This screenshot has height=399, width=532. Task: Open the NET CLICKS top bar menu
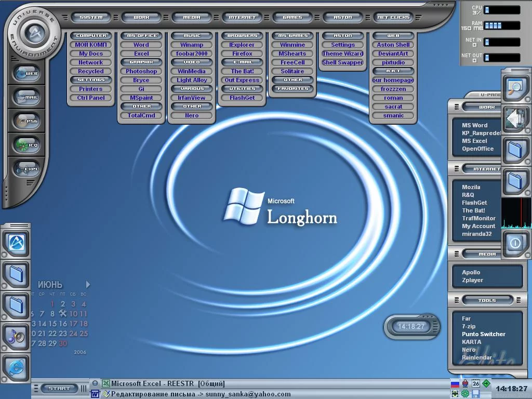[x=393, y=17]
